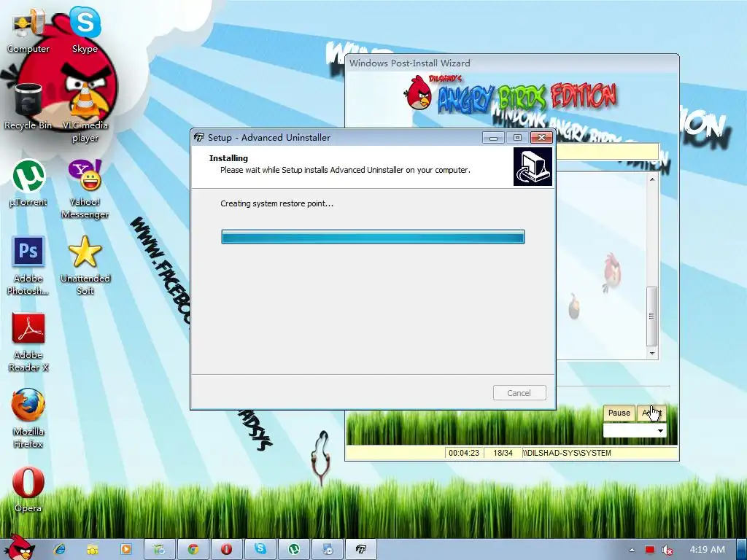Switch to Opera taskbar button

point(226,550)
